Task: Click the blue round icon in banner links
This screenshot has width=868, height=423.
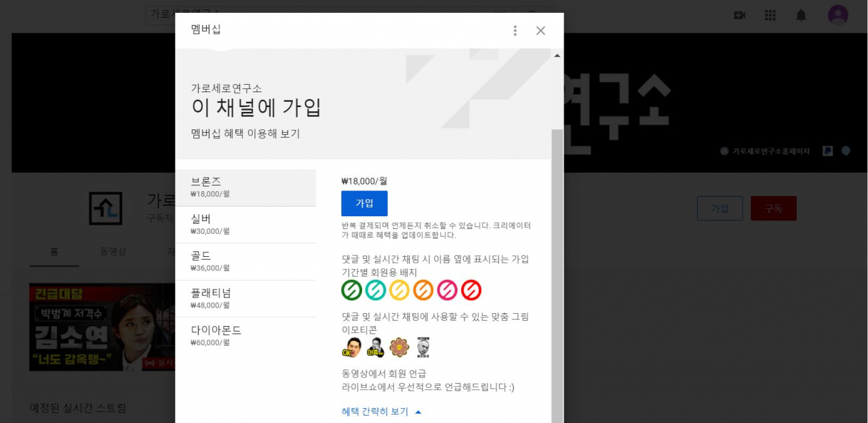Action: click(846, 151)
